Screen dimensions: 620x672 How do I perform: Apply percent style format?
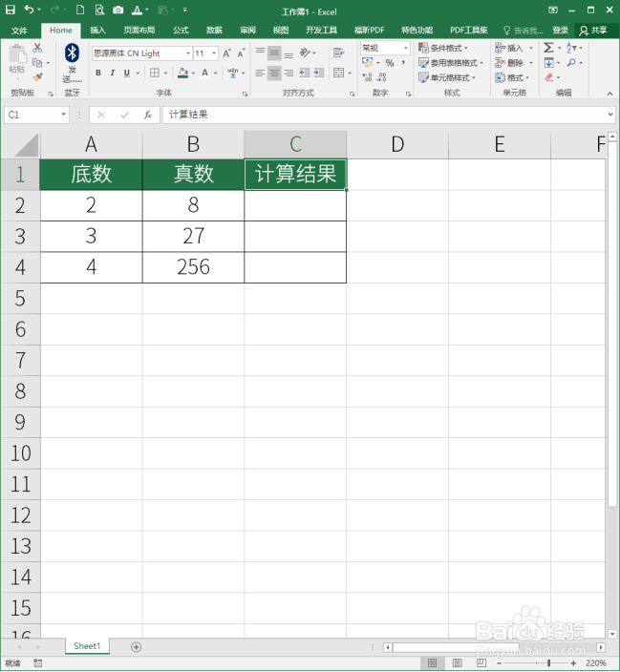click(390, 63)
